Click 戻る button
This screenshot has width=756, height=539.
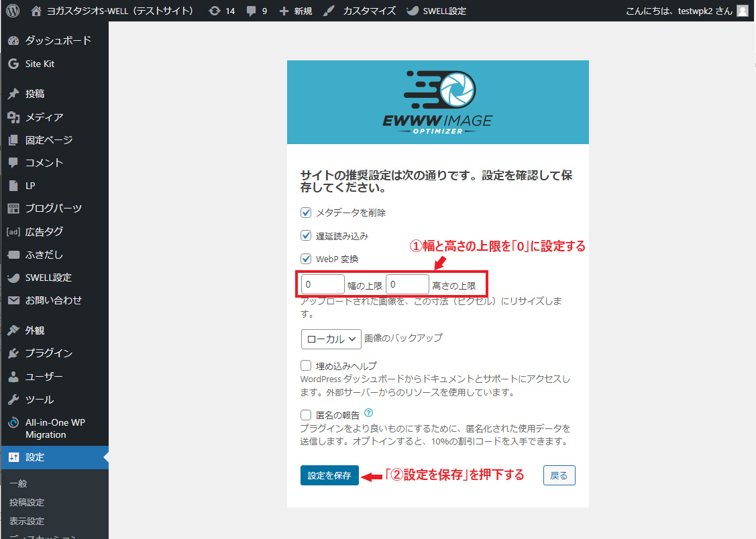point(559,475)
